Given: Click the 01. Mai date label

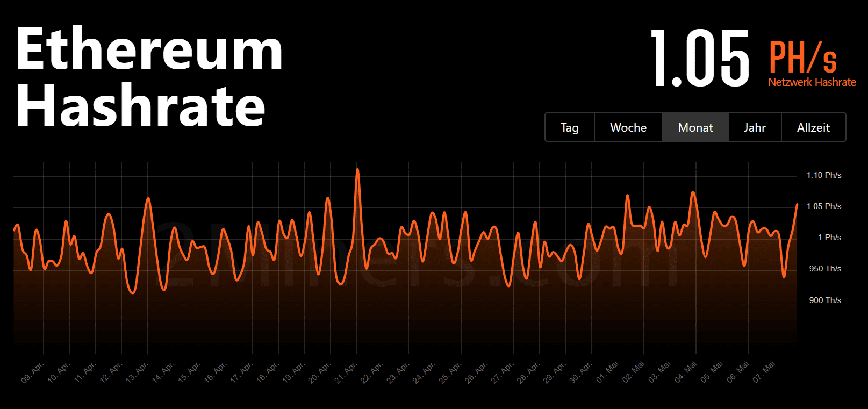Looking at the screenshot, I should point(607,372).
